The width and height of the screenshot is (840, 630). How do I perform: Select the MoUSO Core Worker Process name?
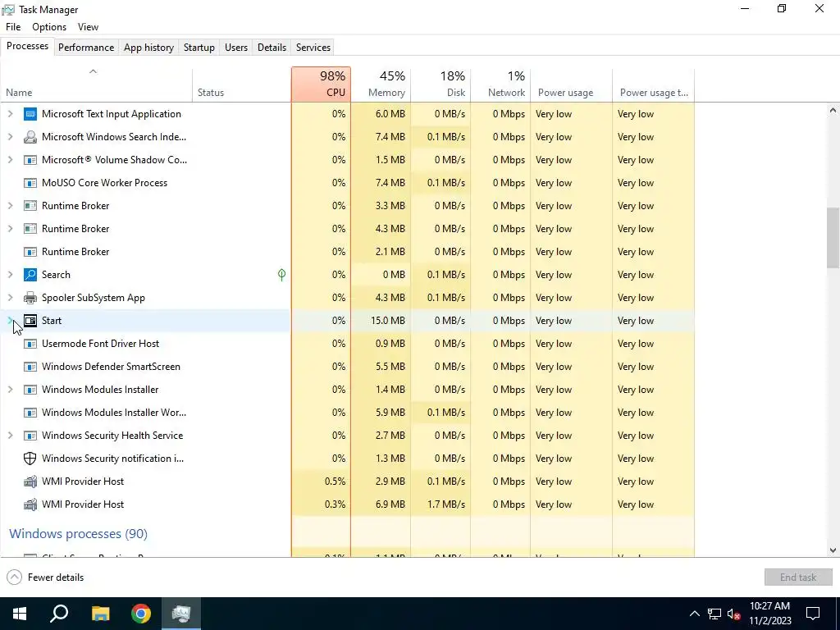104,183
